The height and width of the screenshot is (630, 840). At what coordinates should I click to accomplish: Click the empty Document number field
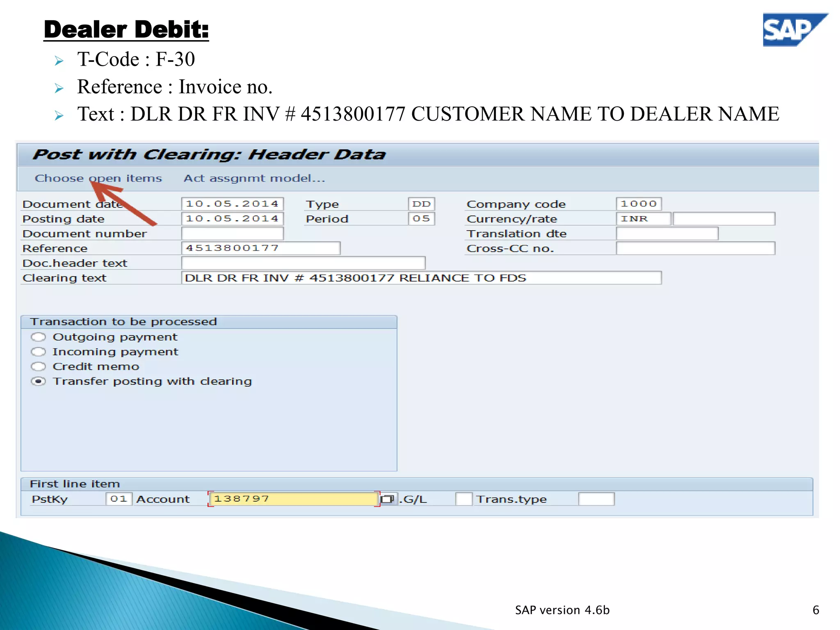[x=233, y=233]
